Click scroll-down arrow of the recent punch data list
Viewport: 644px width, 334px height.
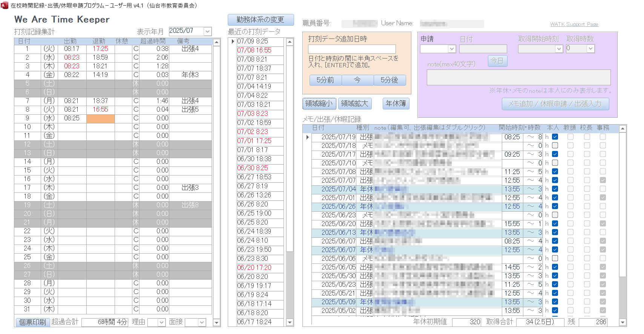(290, 322)
